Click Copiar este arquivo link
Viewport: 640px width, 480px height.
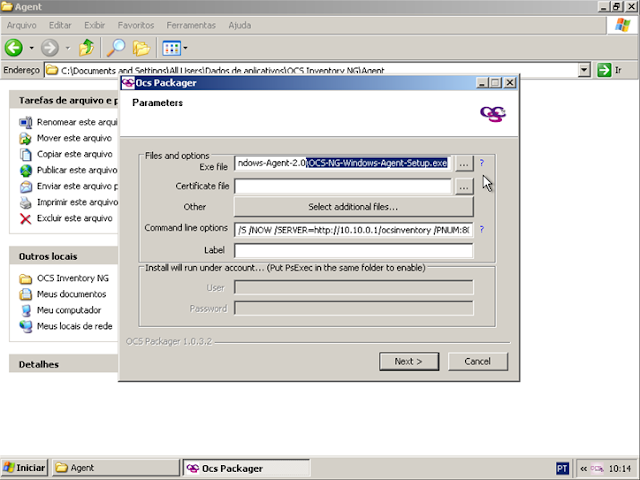point(66,154)
